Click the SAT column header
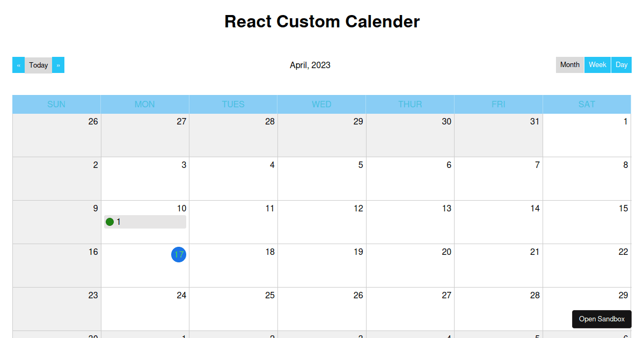Image resolution: width=644 pixels, height=338 pixels. click(x=587, y=104)
